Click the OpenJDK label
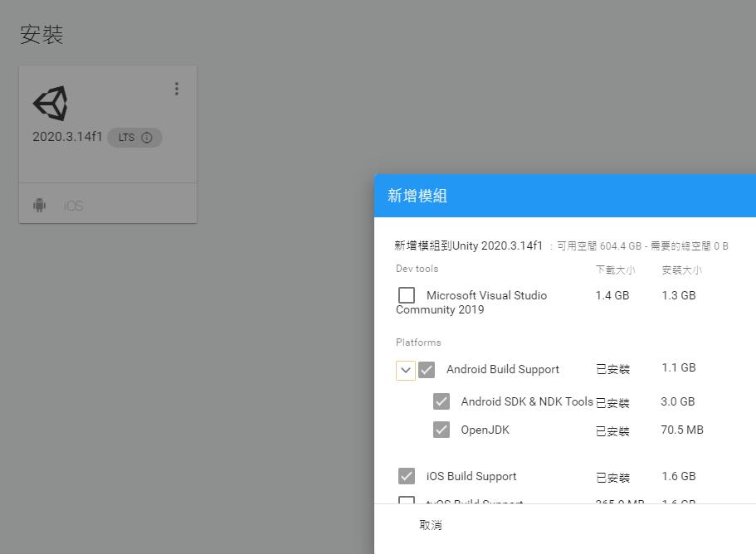 pyautogui.click(x=485, y=430)
